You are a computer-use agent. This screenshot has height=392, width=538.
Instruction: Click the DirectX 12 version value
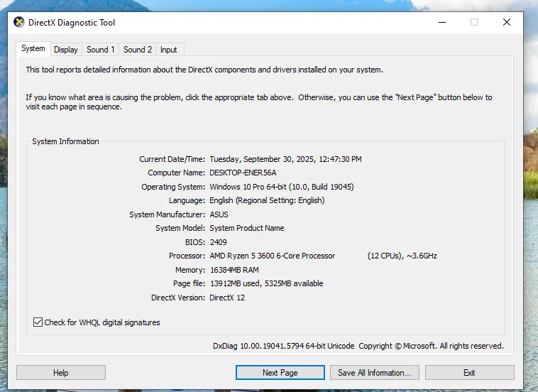(227, 298)
